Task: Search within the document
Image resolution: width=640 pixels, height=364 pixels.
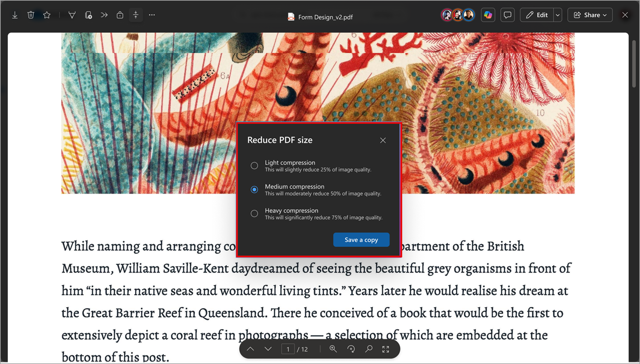Action: [x=369, y=349]
